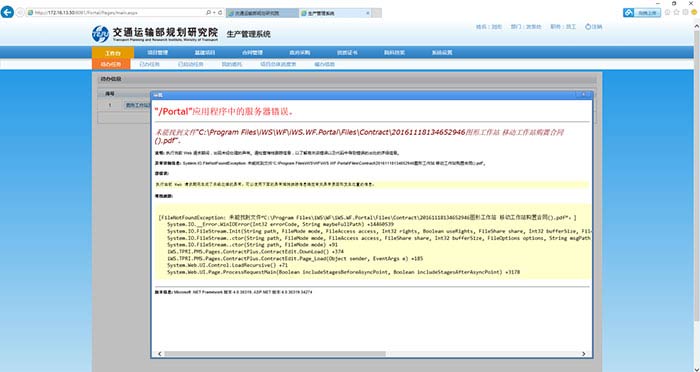Close the server error popup dialog
Viewport: 700px width, 372px height.
click(x=583, y=95)
